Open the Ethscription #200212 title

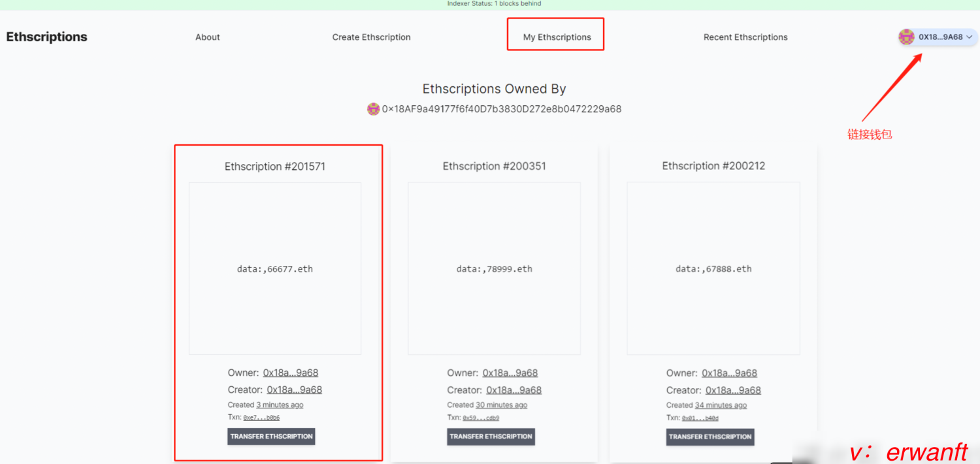tap(713, 166)
